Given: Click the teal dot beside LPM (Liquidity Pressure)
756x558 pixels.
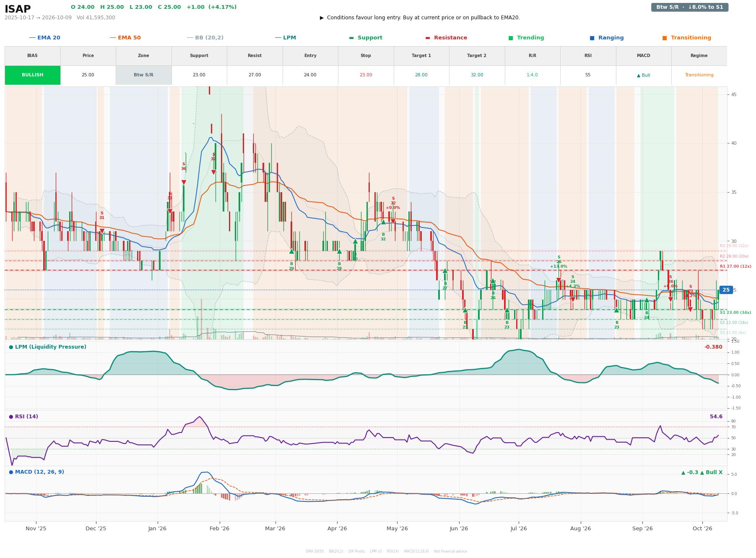Looking at the screenshot, I should [11, 347].
